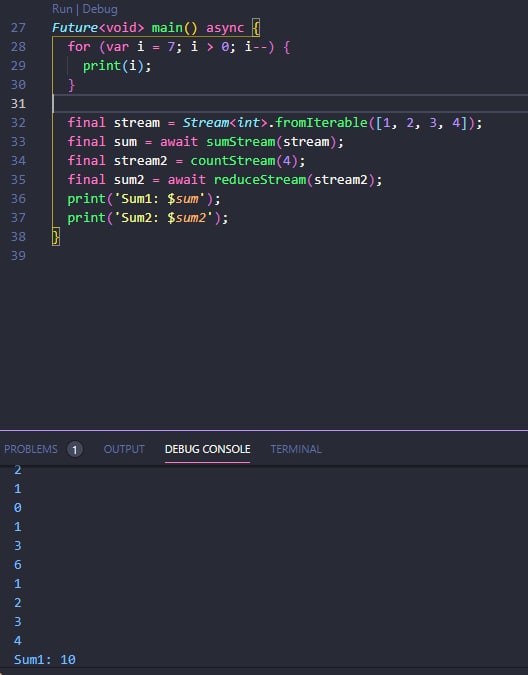Viewport: 528px width, 675px height.
Task: Click the Run CodeLens link above main
Action: click(x=62, y=9)
